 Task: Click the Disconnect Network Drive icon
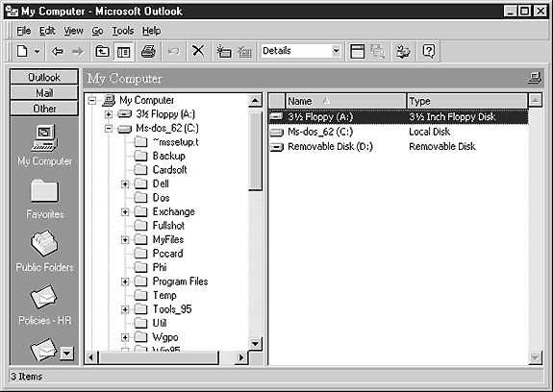point(244,52)
